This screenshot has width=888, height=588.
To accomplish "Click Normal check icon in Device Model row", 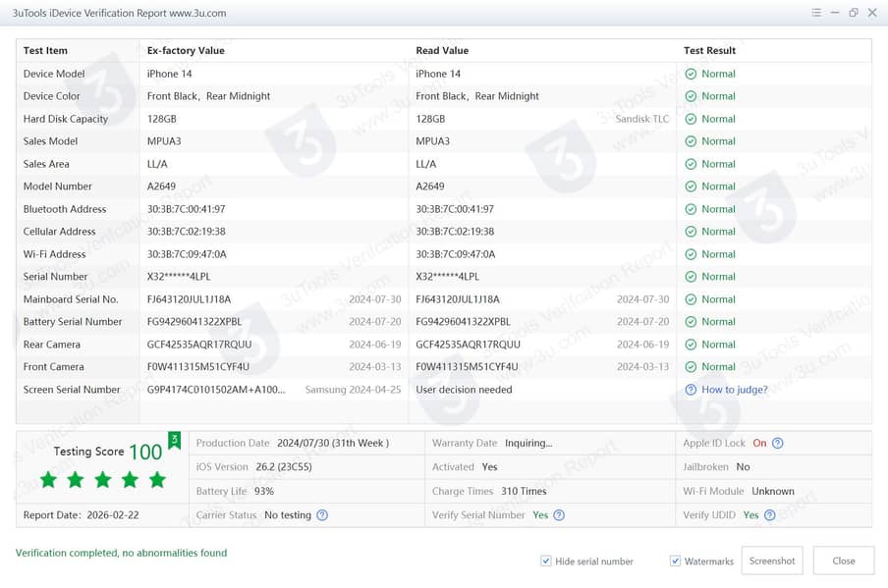I will 691,74.
